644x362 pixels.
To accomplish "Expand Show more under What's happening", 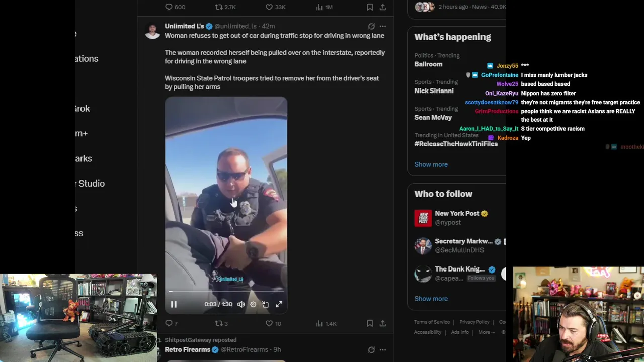I will click(431, 164).
